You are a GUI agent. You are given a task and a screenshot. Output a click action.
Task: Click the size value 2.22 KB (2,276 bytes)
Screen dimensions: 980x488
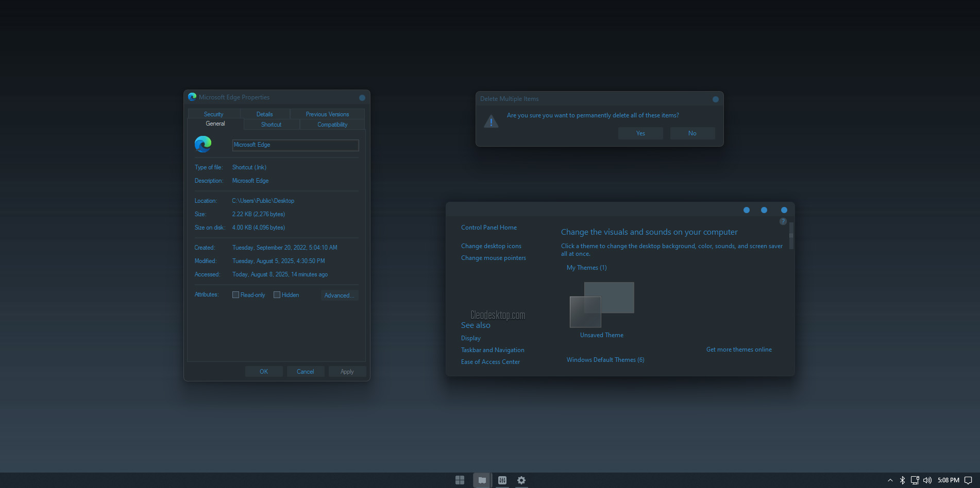259,214
